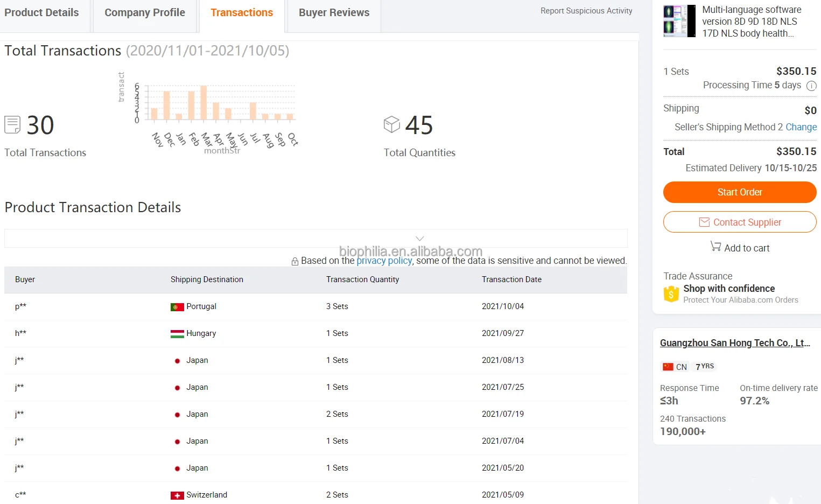Click the Switzerland flag icon

[177, 495]
